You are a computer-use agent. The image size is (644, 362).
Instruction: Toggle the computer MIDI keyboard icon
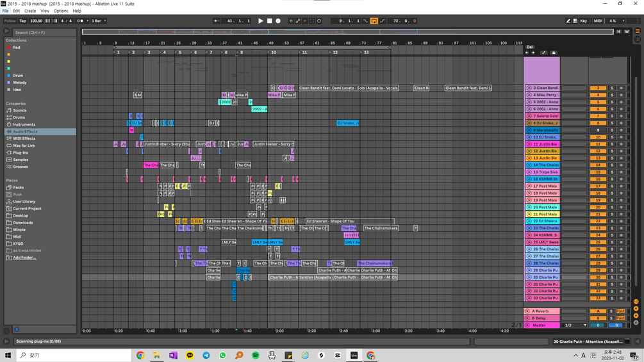pos(575,21)
